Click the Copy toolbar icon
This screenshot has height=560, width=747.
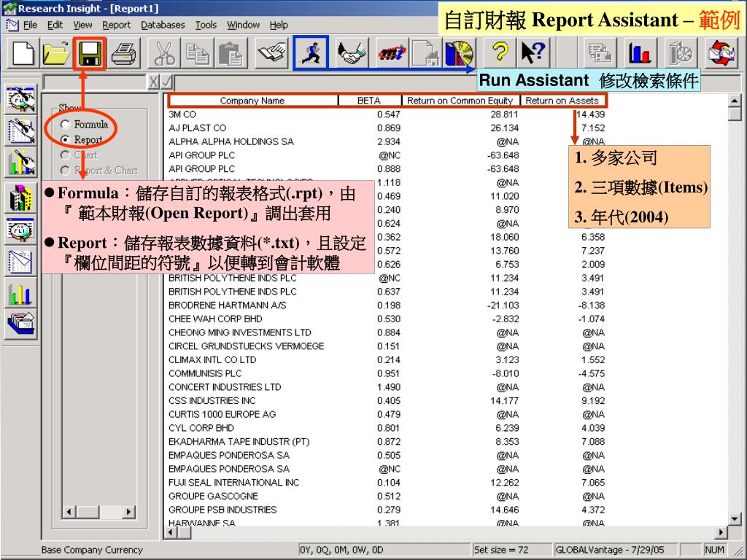(x=197, y=52)
